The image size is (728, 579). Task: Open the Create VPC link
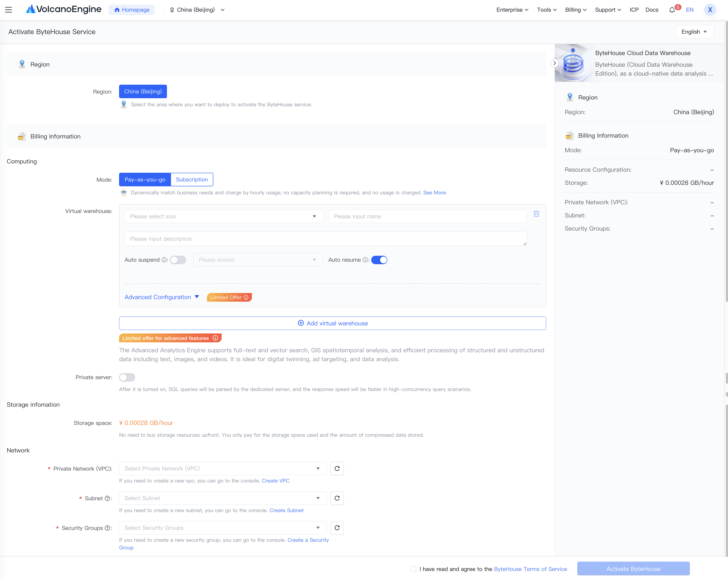(x=275, y=481)
